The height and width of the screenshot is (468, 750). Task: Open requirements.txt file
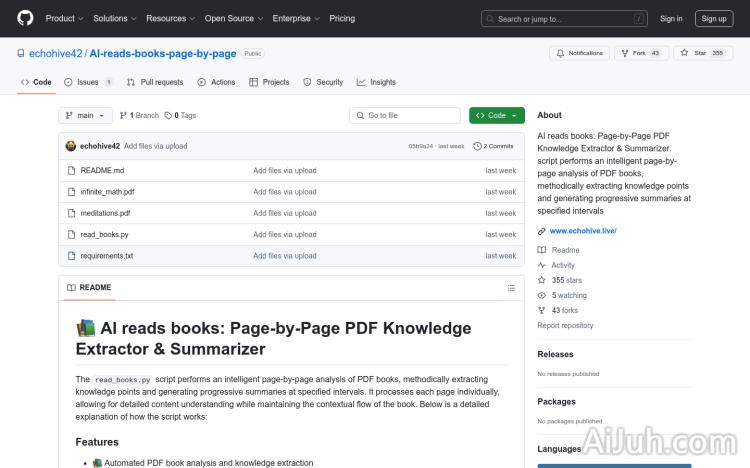click(x=107, y=256)
